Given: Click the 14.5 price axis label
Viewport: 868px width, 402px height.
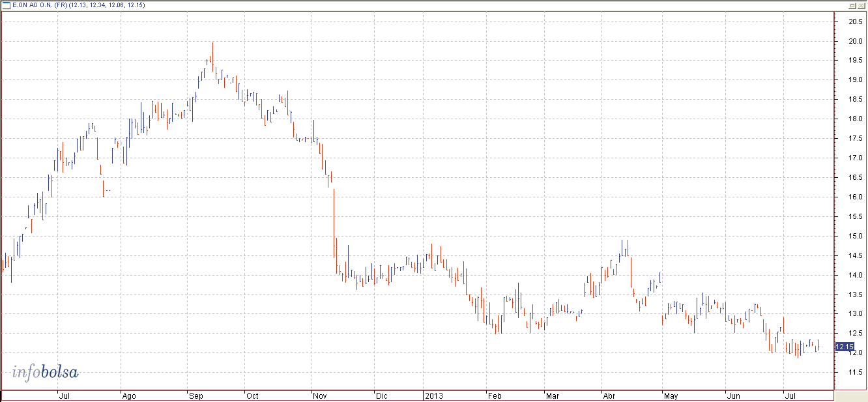Looking at the screenshot, I should (854, 256).
